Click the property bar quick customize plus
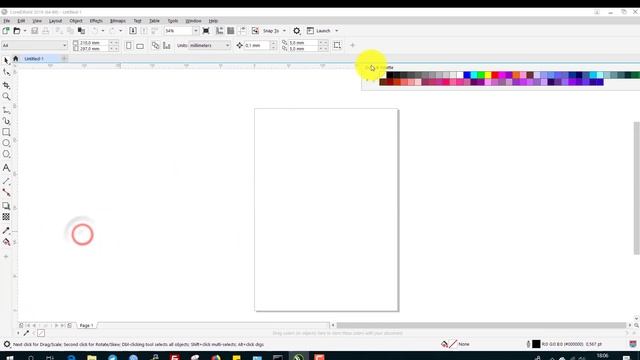Image resolution: width=640 pixels, height=360 pixels. point(353,45)
